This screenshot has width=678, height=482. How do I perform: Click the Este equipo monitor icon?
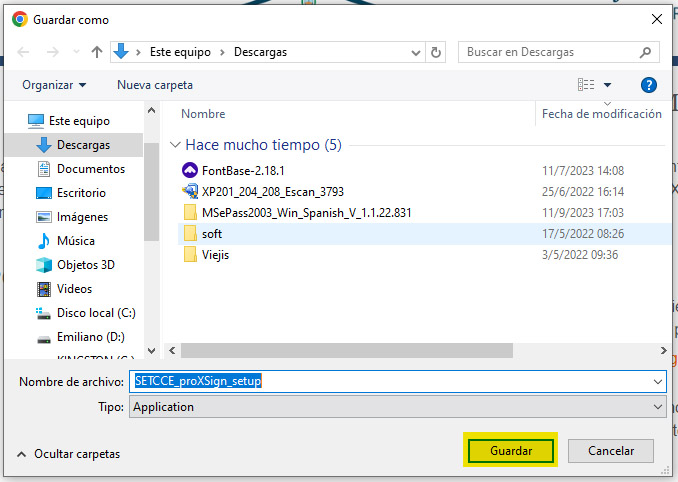[x=36, y=121]
